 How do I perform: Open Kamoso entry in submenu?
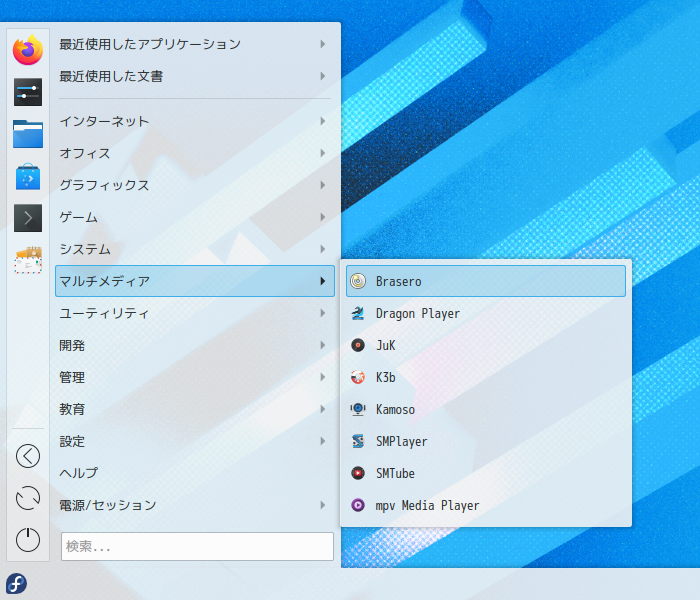(x=486, y=409)
